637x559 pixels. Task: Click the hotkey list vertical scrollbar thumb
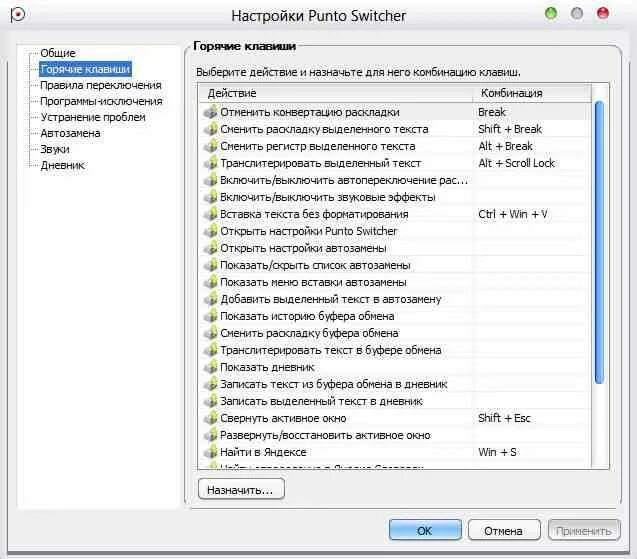[x=599, y=243]
